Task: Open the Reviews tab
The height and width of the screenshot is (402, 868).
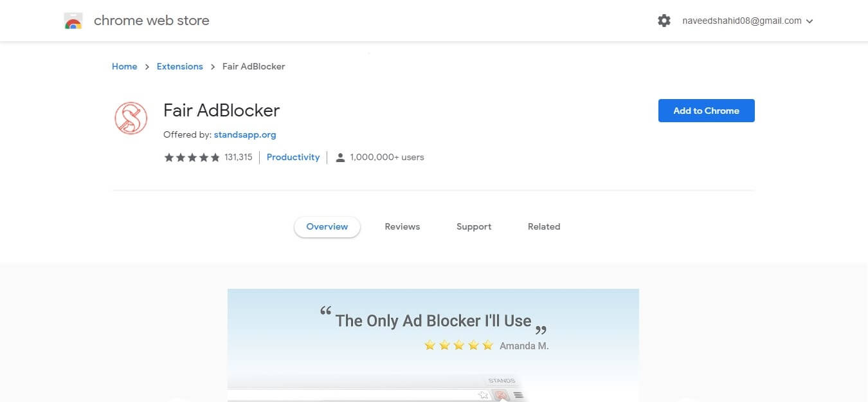Action: tap(402, 226)
